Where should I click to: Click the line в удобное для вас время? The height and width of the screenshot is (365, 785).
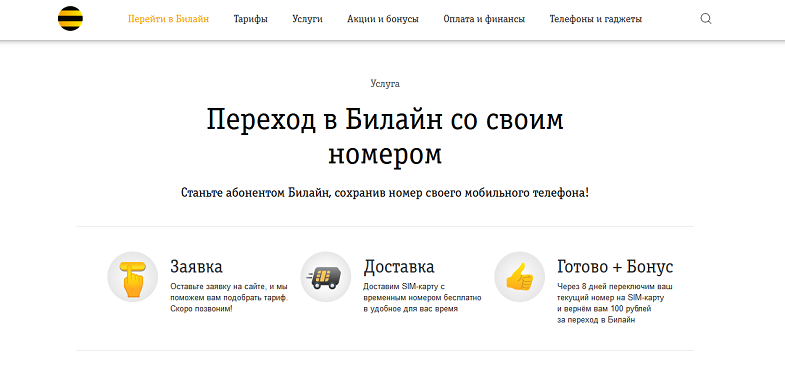411,309
